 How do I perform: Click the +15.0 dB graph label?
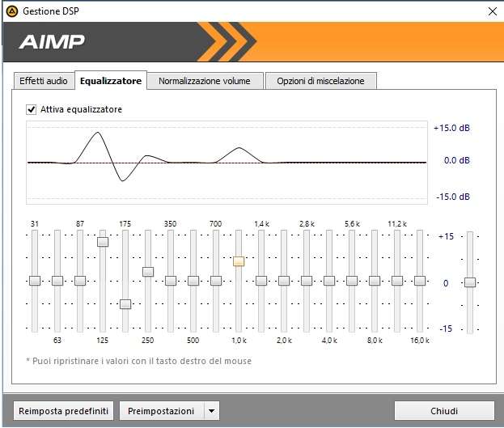[451, 128]
